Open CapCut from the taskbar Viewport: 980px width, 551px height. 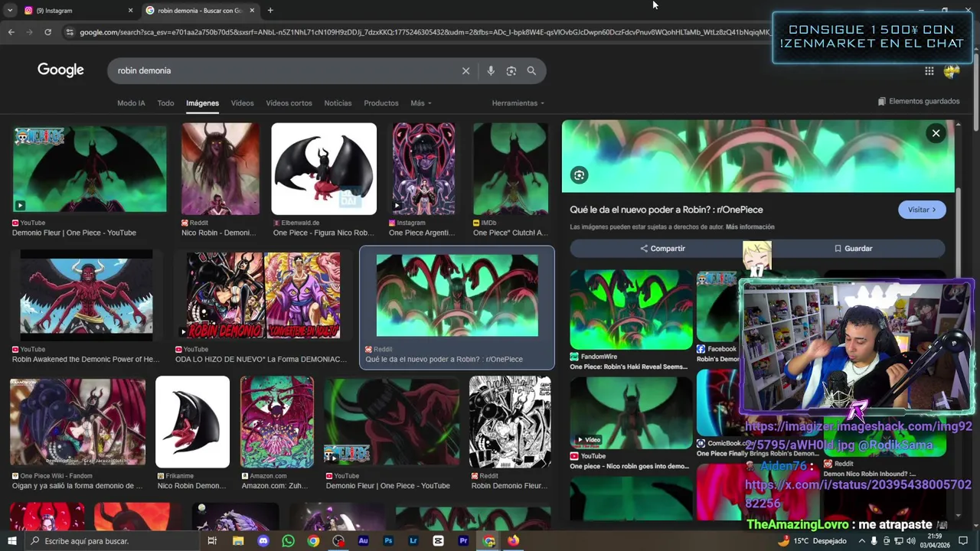click(438, 541)
